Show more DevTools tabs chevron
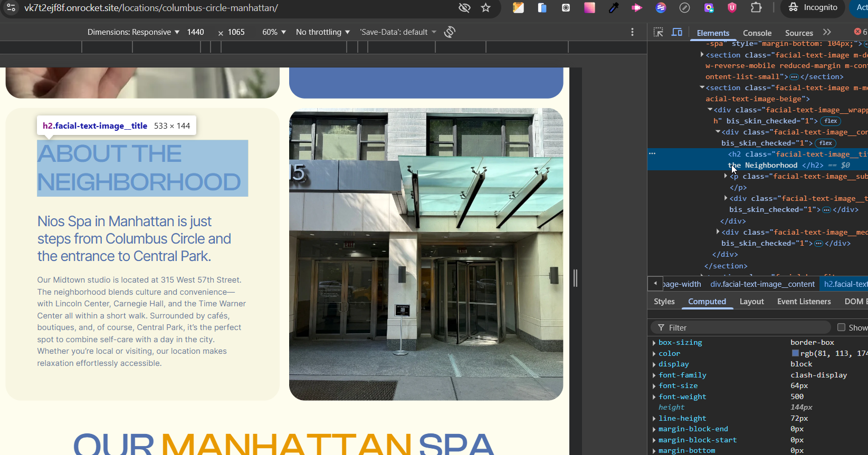868x455 pixels. [827, 32]
